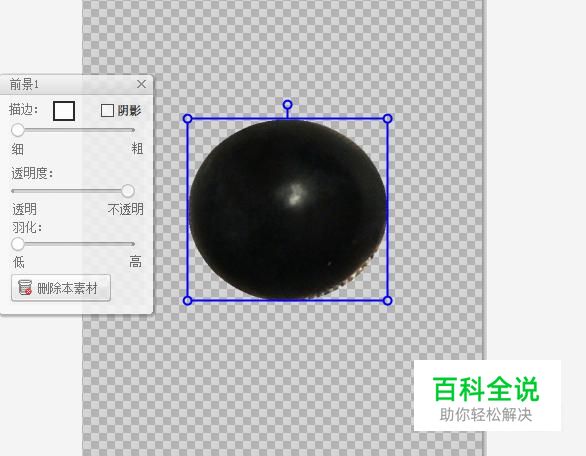Click the bottom-left selection corner handle
The height and width of the screenshot is (456, 586).
click(x=188, y=301)
